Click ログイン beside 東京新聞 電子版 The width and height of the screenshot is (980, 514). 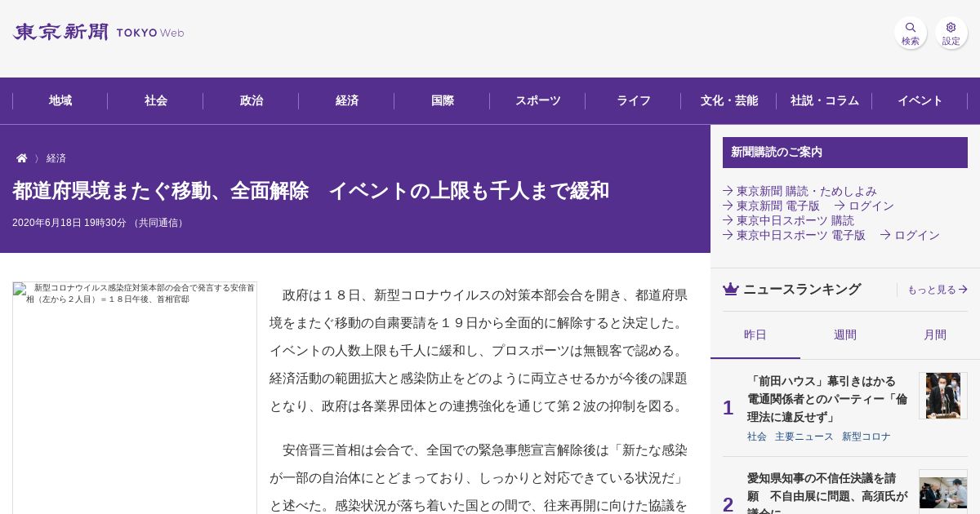click(x=864, y=206)
